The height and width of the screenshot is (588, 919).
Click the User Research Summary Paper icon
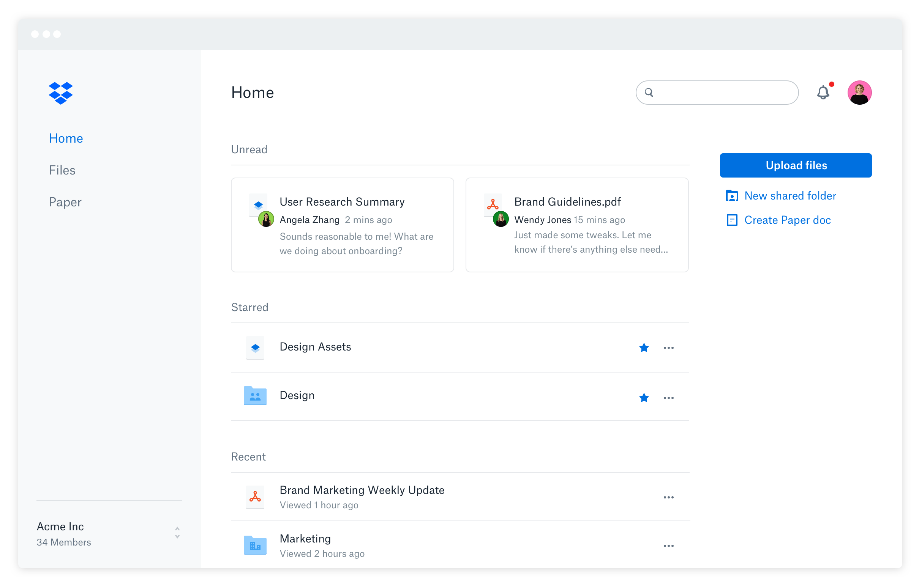[x=258, y=204]
